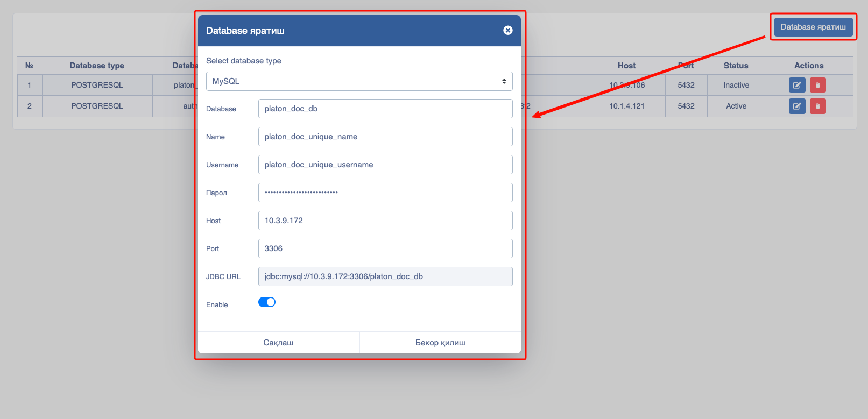Select the Inactive status cell

[x=736, y=85]
